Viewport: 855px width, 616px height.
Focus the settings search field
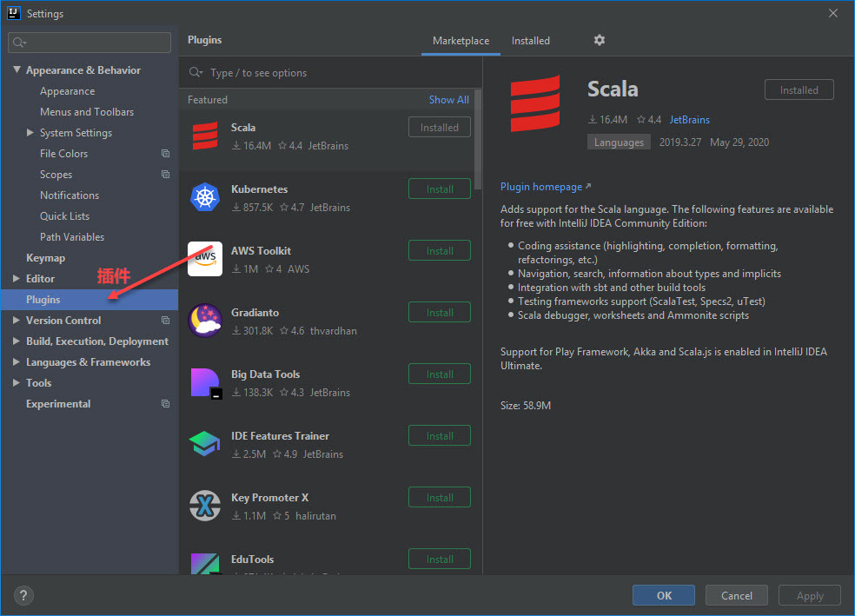(89, 43)
